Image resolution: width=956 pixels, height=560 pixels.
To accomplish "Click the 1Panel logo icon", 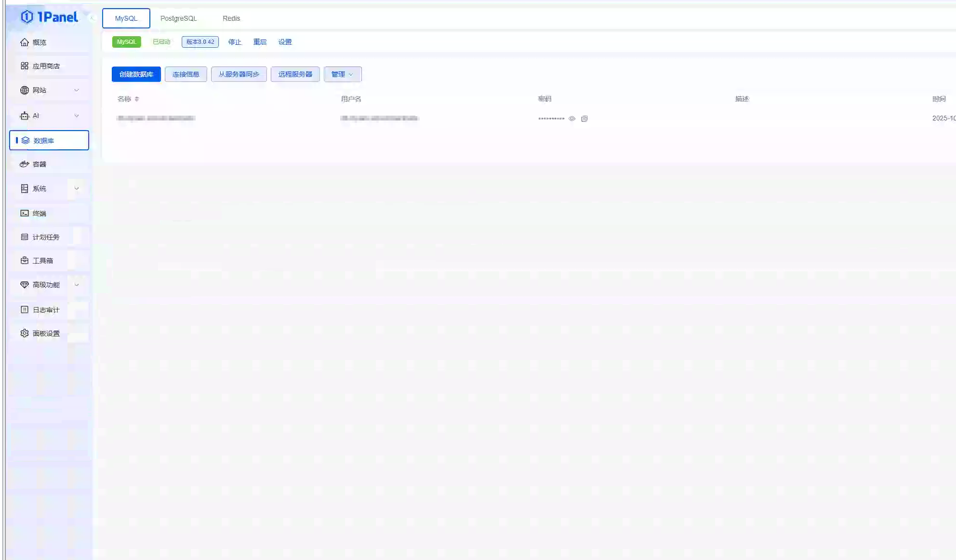I will click(27, 17).
